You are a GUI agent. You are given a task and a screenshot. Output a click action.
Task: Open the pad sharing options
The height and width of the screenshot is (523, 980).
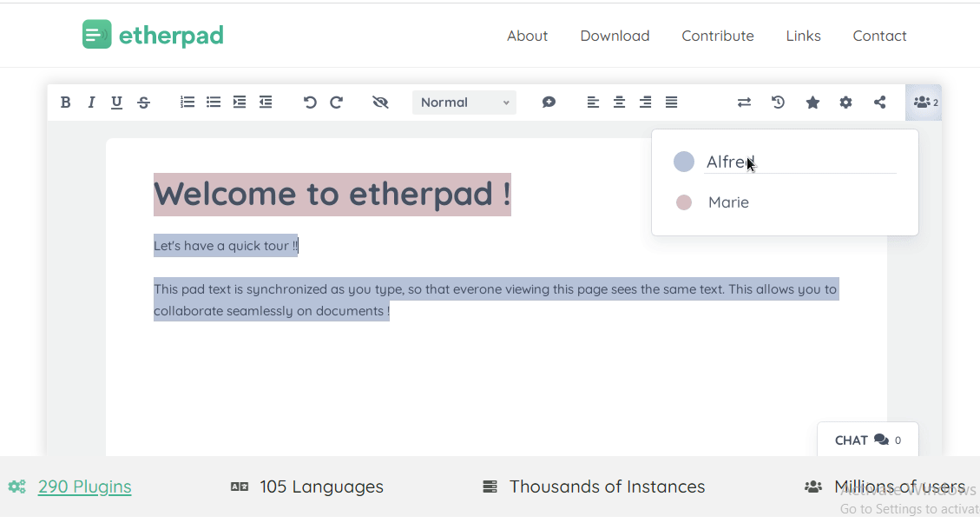(879, 102)
